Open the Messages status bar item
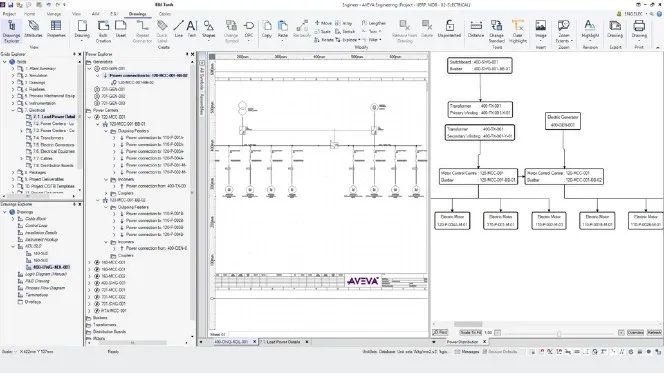Viewport: 664px width, 373px height. coord(467,351)
